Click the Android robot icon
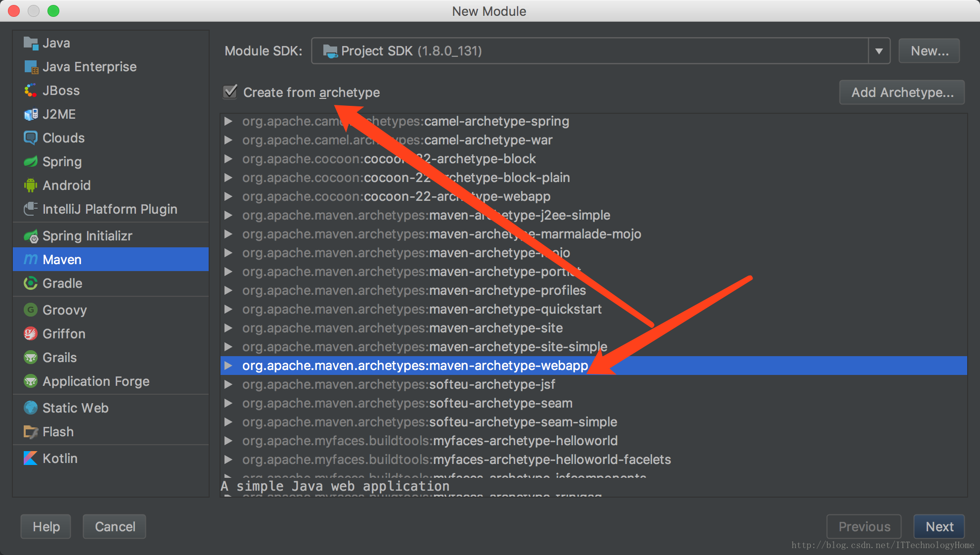 pyautogui.click(x=31, y=185)
